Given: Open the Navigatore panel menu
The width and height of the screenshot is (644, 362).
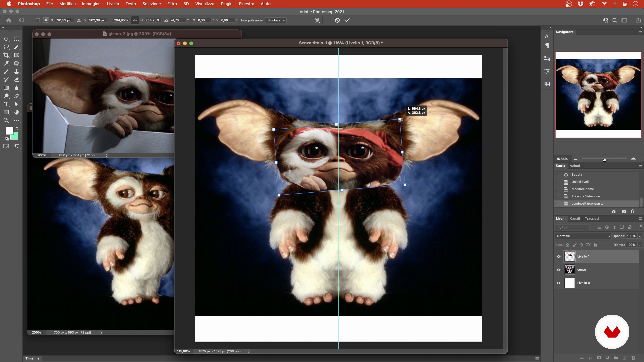Looking at the screenshot, I should (x=640, y=32).
